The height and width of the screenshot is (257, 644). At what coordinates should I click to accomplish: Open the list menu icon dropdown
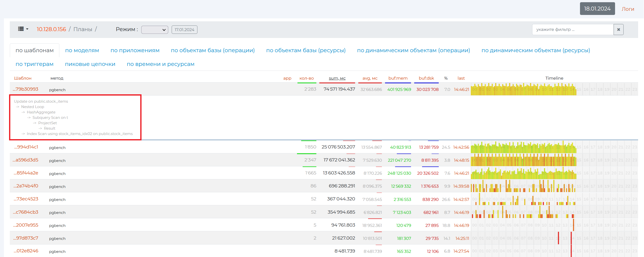pyautogui.click(x=23, y=29)
